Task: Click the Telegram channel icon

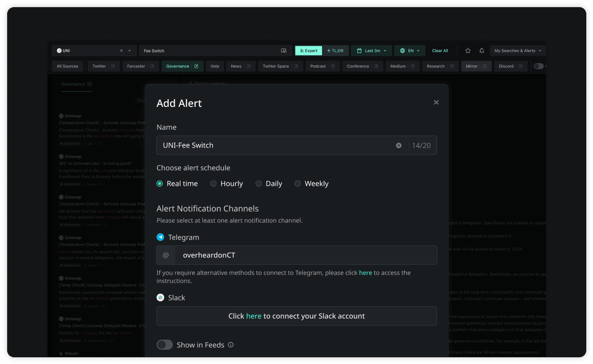Action: tap(160, 237)
